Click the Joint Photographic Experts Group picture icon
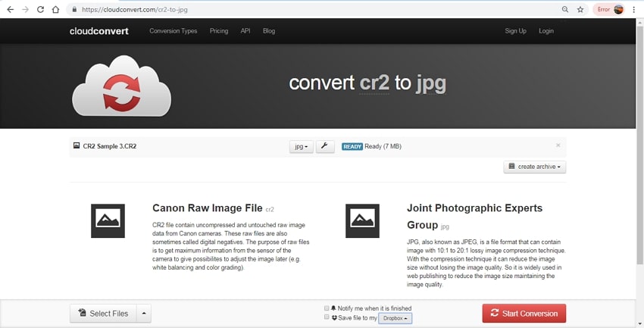Screen dimensions: 644x328 tap(362, 221)
